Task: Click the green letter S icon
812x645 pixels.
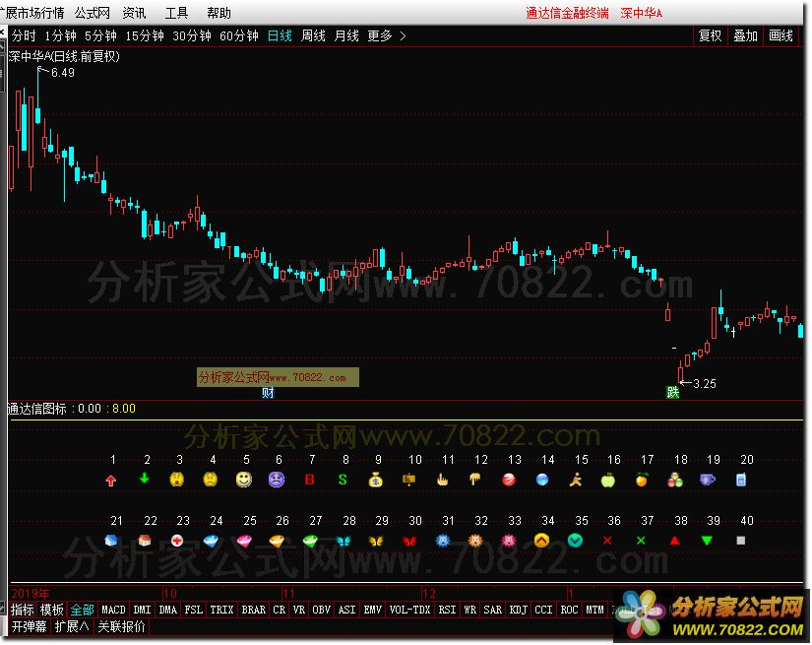Action: click(x=343, y=480)
